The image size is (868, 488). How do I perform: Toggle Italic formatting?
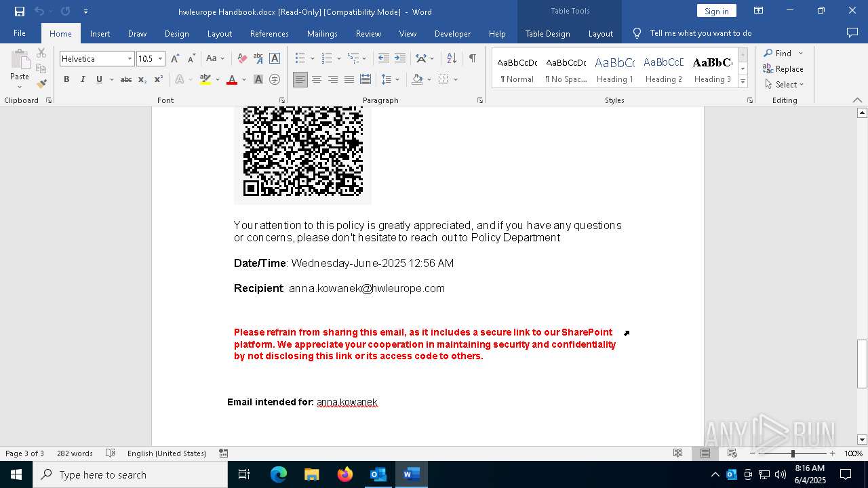pos(83,79)
